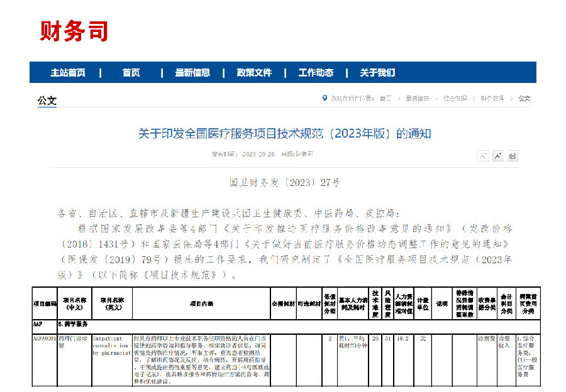Screen dimensions: 566x392
Task: Click 公文 at the end of breadcrumb
Action: 524,99
